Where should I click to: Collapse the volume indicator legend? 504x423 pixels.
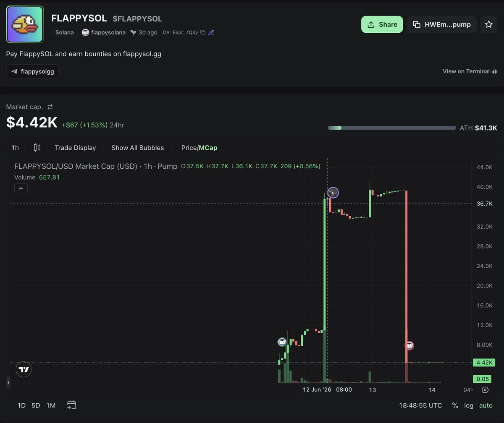pyautogui.click(x=21, y=188)
